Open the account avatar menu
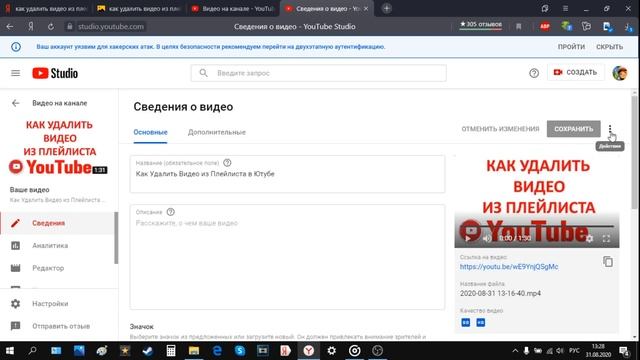The width and height of the screenshot is (640, 360). 620,73
